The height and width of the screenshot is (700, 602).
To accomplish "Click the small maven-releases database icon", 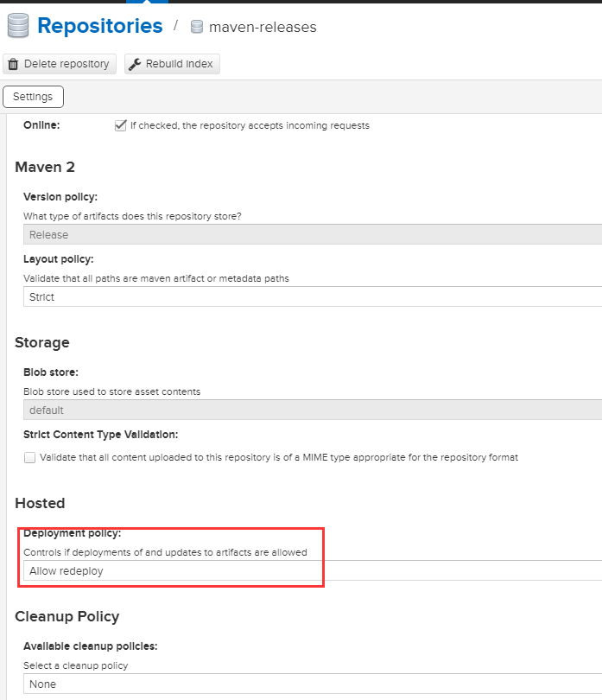I will click(x=197, y=27).
